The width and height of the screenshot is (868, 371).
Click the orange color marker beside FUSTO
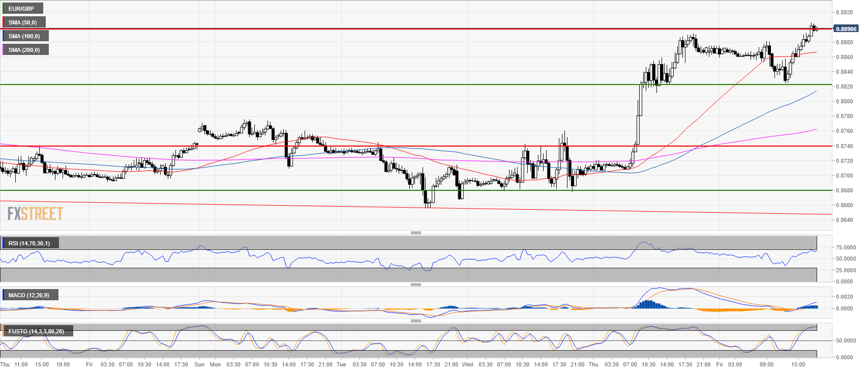tap(3, 331)
